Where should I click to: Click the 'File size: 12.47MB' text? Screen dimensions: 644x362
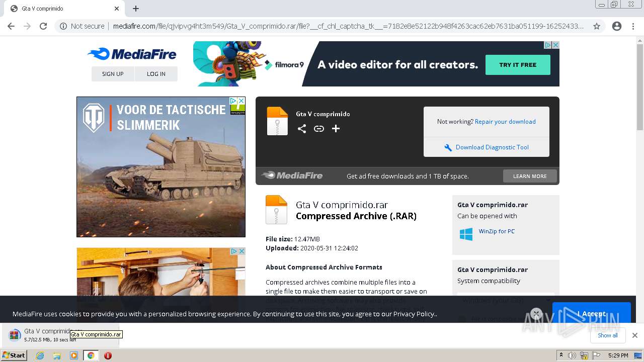pos(293,239)
